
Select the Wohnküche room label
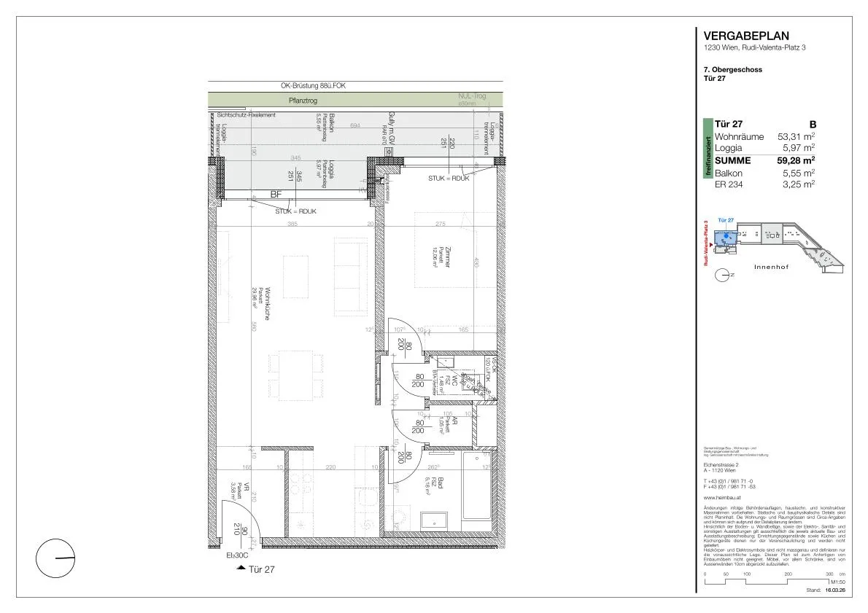click(268, 303)
